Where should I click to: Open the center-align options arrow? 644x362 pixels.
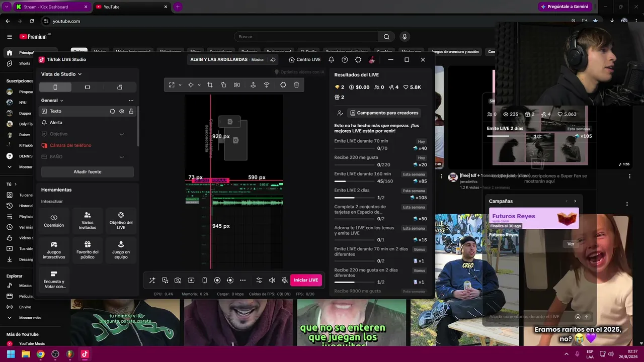pyautogui.click(x=199, y=85)
